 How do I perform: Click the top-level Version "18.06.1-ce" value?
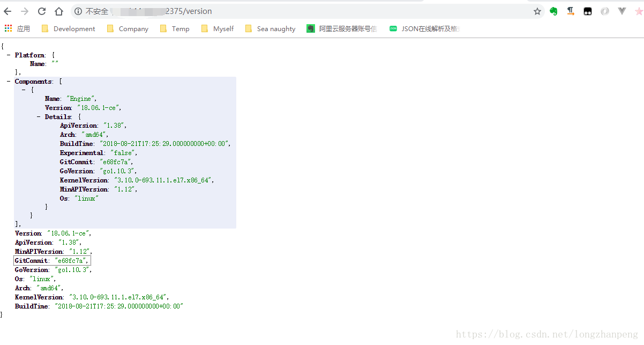[x=69, y=233]
